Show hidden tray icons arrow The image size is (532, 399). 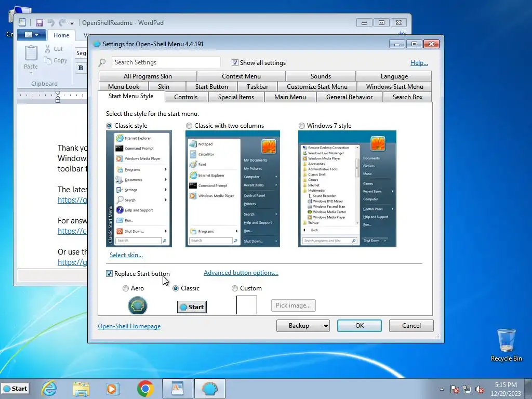pos(442,389)
